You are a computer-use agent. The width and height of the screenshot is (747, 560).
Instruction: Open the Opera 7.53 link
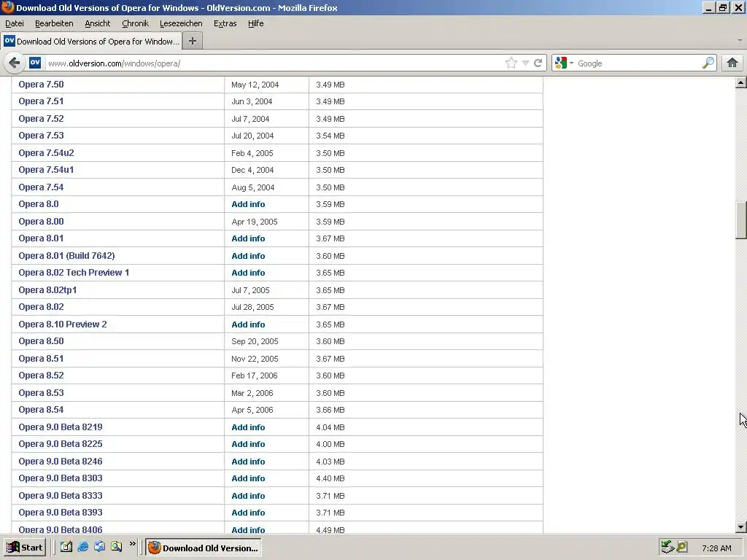click(x=41, y=135)
